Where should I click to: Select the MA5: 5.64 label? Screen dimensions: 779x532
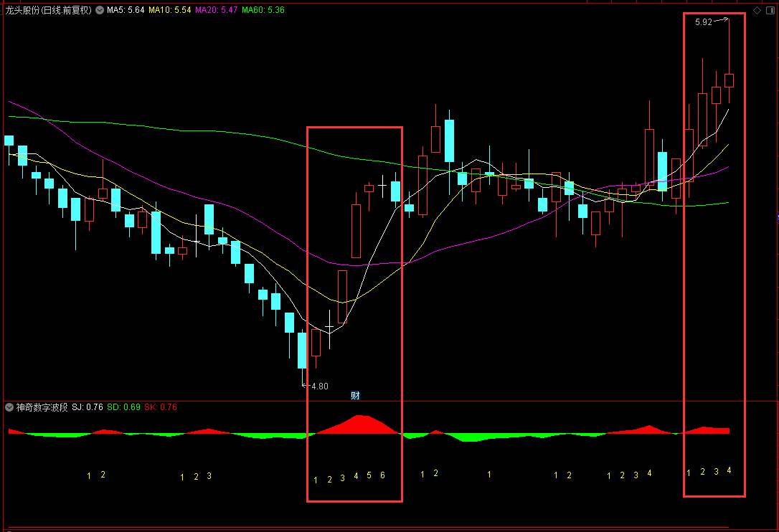click(x=126, y=10)
